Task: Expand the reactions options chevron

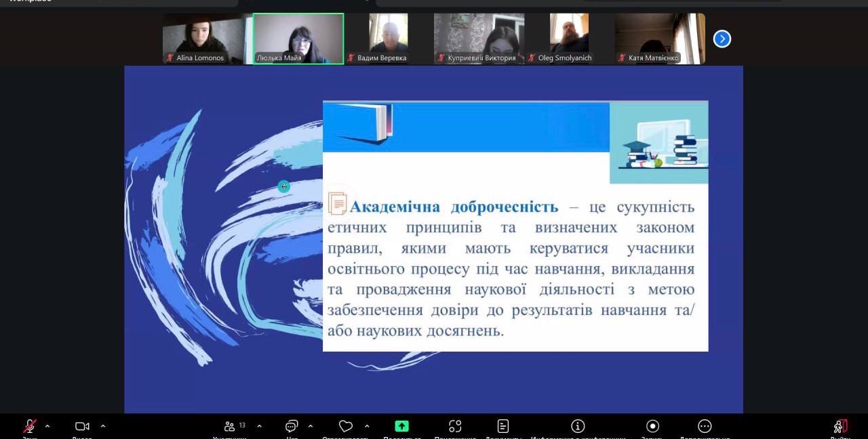Action: pos(367,426)
